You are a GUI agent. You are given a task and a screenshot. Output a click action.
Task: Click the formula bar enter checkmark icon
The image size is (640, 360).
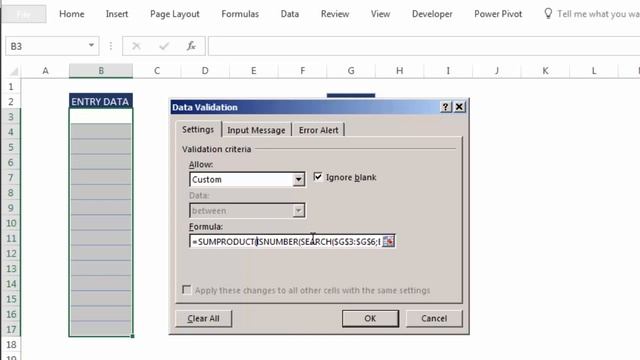(164, 46)
